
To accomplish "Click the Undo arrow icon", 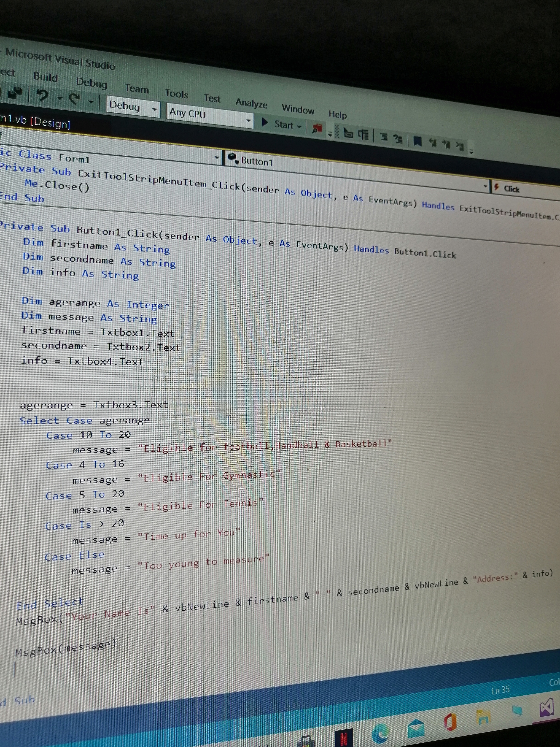I will click(43, 95).
